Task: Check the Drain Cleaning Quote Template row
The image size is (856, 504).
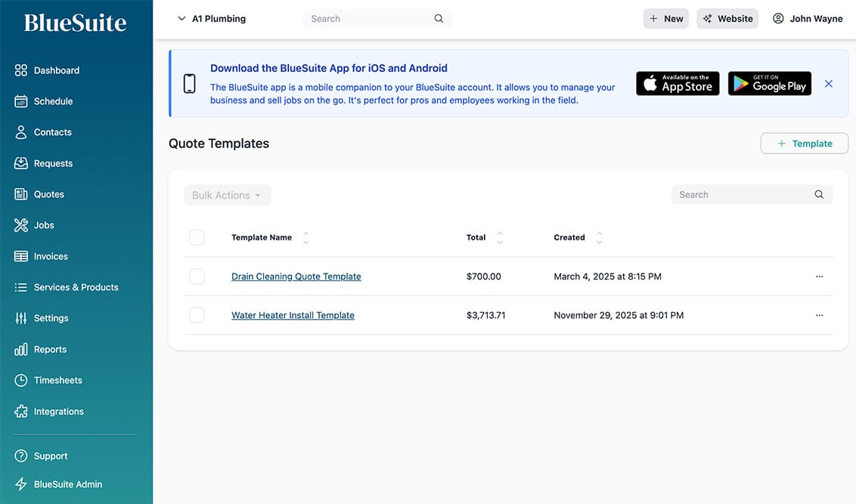Action: point(197,277)
